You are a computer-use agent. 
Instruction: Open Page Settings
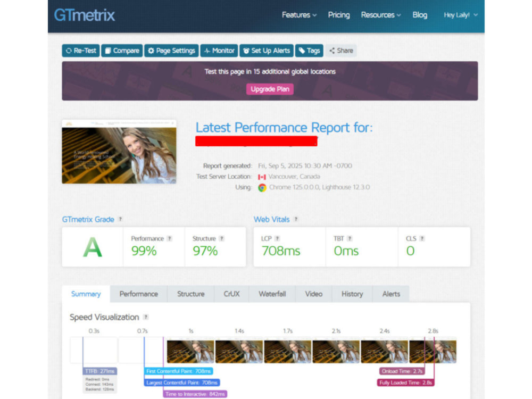coord(171,51)
